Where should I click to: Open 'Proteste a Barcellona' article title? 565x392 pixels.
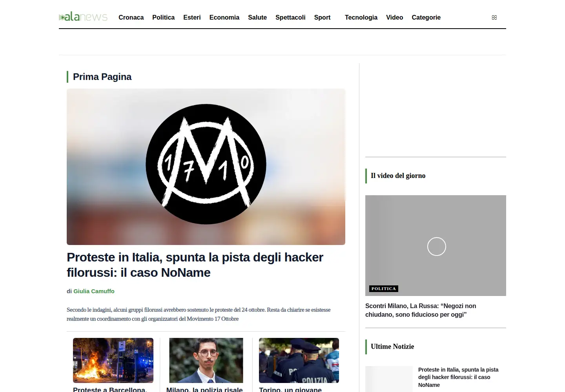pos(110,389)
